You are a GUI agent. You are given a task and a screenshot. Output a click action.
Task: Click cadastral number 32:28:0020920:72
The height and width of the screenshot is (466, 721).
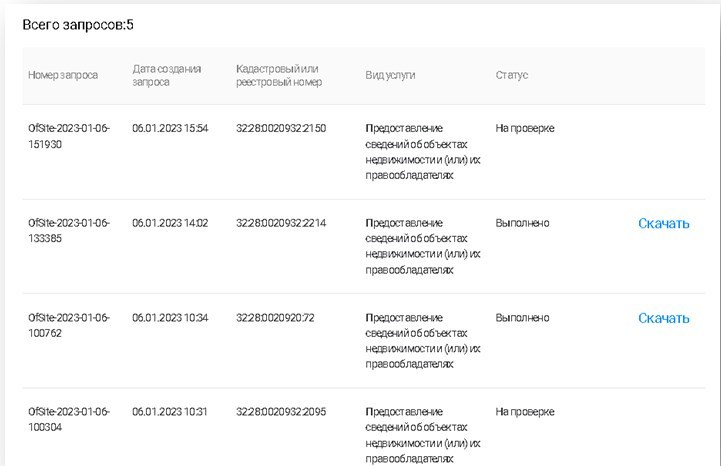pyautogui.click(x=275, y=318)
